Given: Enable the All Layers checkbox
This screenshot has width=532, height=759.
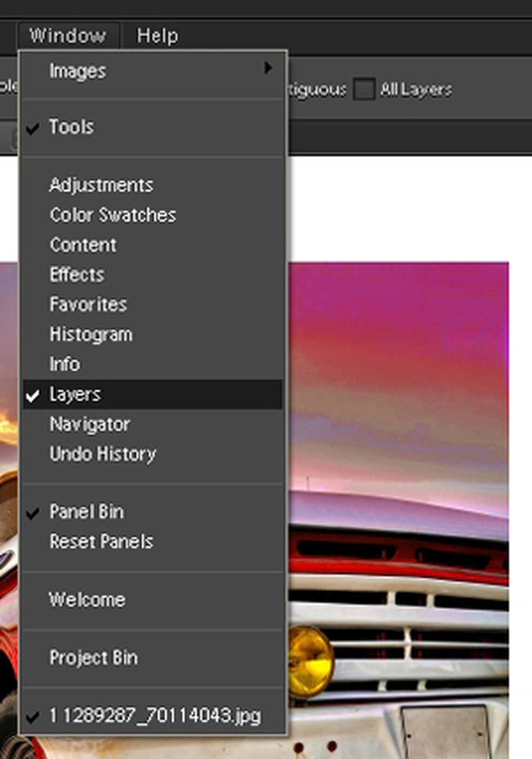Looking at the screenshot, I should point(364,89).
